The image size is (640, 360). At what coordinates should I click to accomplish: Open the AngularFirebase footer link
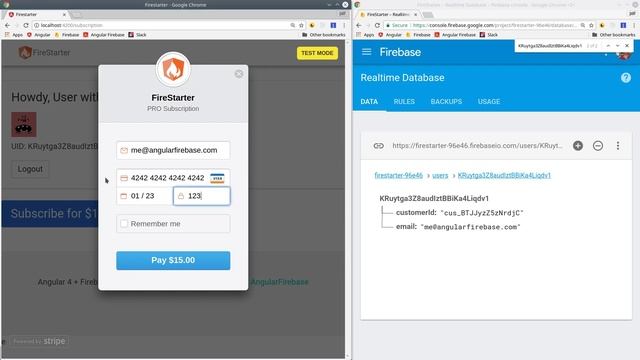(x=279, y=282)
